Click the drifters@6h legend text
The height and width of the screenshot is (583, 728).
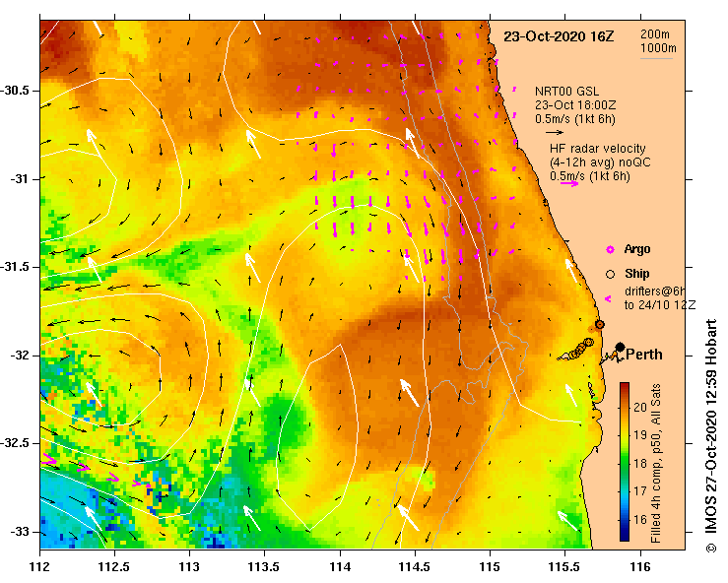pos(655,291)
